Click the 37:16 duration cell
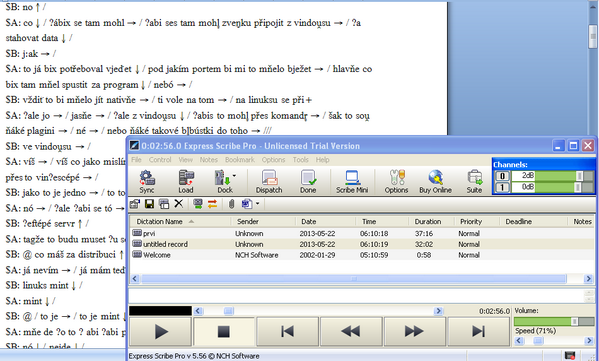 pyautogui.click(x=424, y=233)
